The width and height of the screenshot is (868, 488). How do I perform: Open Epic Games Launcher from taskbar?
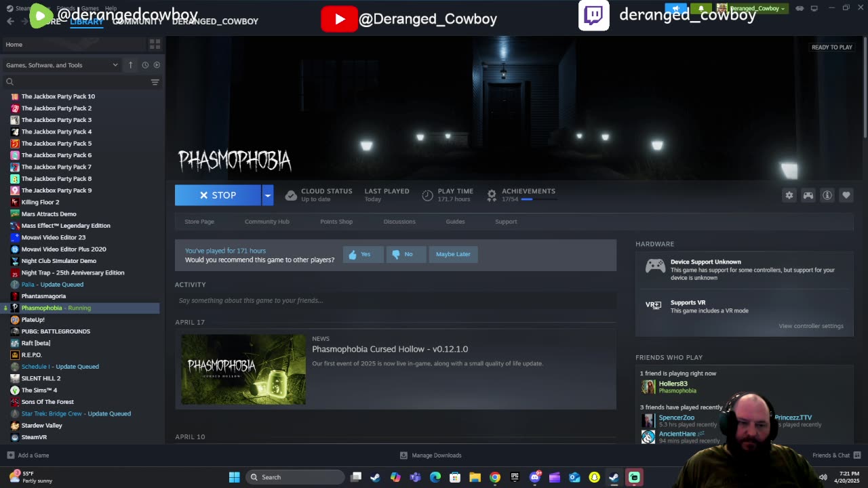coord(515,477)
